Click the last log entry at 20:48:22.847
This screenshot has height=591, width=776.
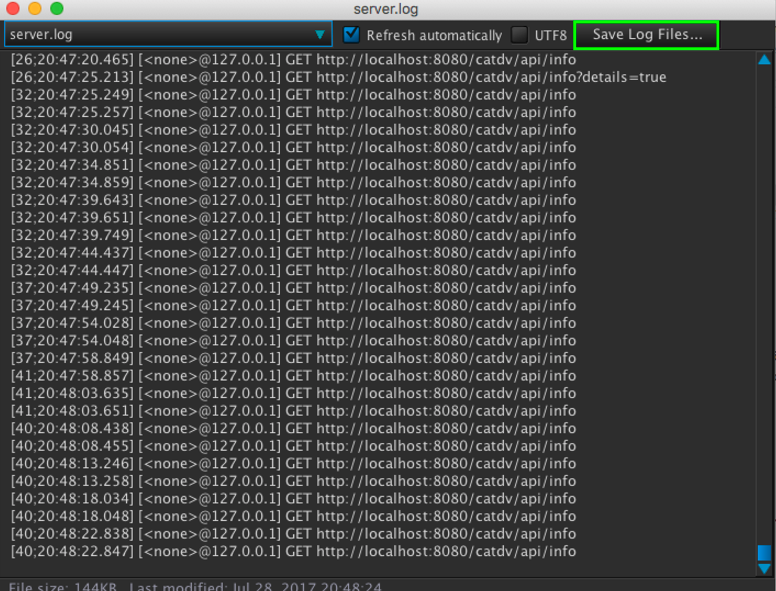pos(293,551)
